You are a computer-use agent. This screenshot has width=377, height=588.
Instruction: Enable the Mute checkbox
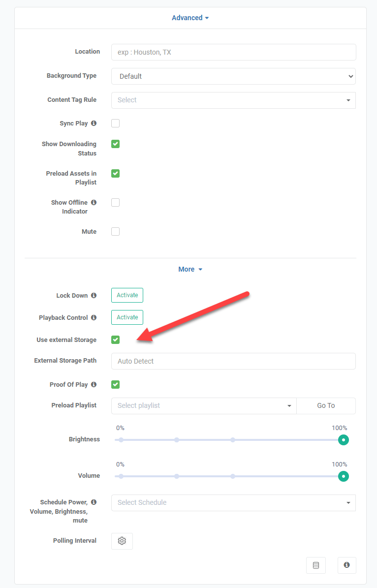click(115, 231)
